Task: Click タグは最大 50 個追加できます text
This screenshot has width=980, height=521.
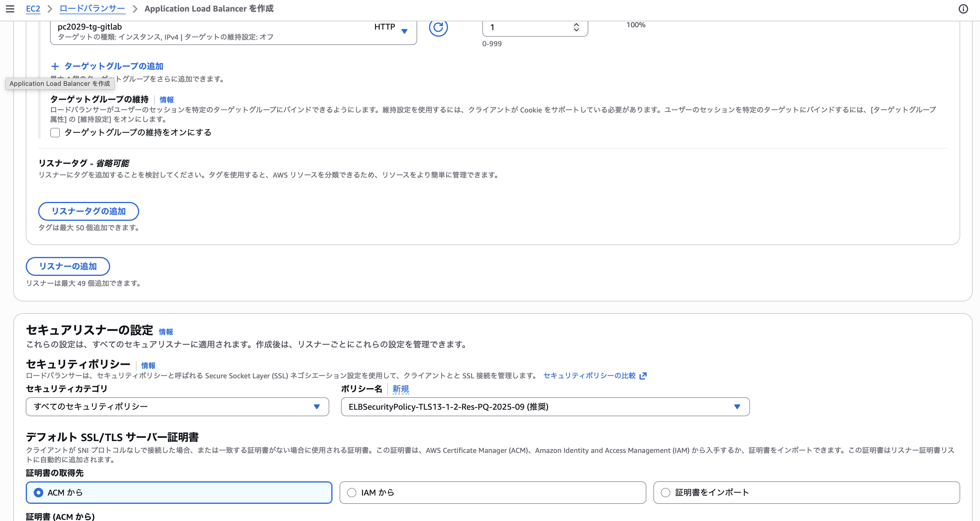Action: (90, 228)
